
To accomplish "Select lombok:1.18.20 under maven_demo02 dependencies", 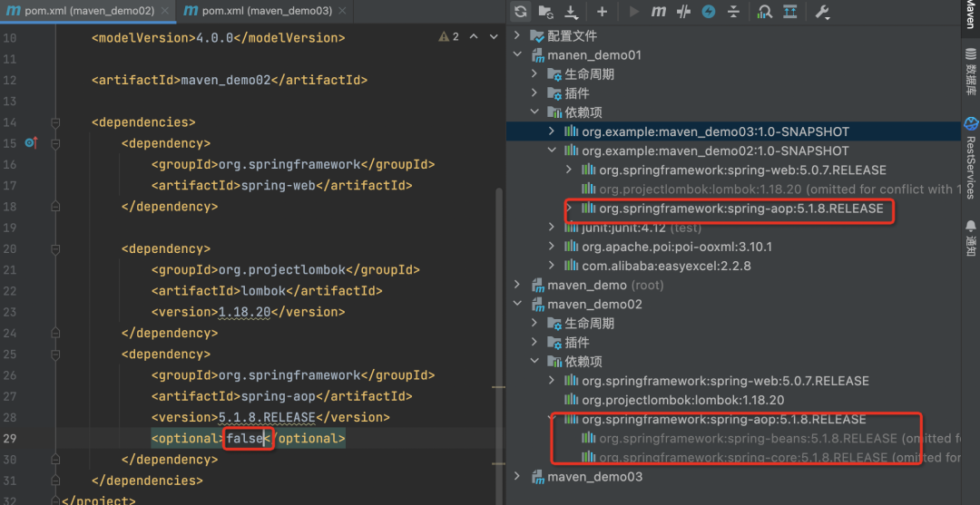I will click(682, 400).
